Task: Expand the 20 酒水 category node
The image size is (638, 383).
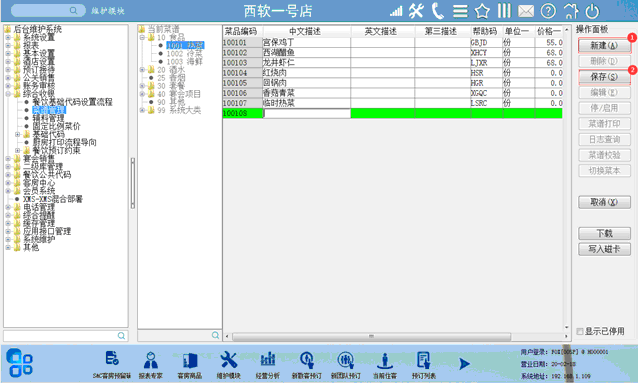Action: coord(142,70)
